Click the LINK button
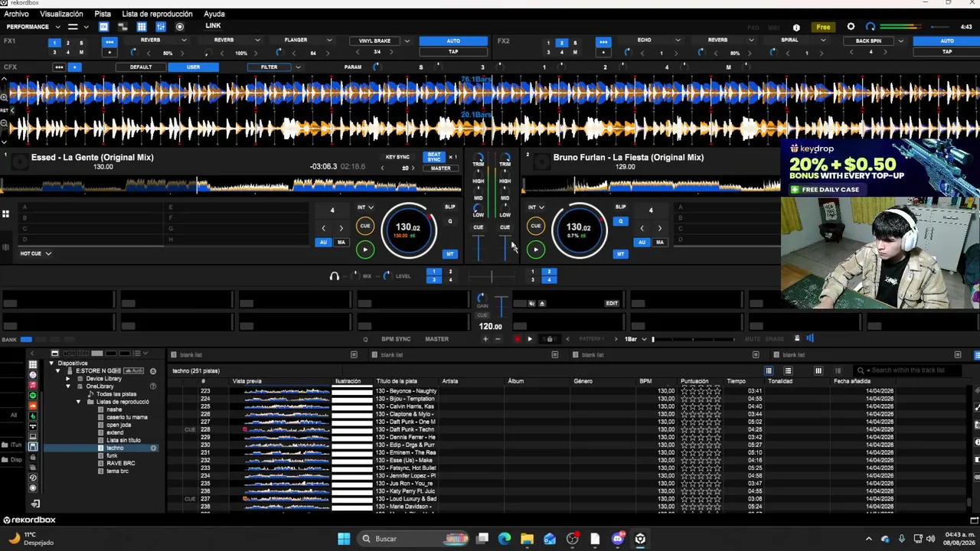The width and height of the screenshot is (980, 551). pos(213,26)
